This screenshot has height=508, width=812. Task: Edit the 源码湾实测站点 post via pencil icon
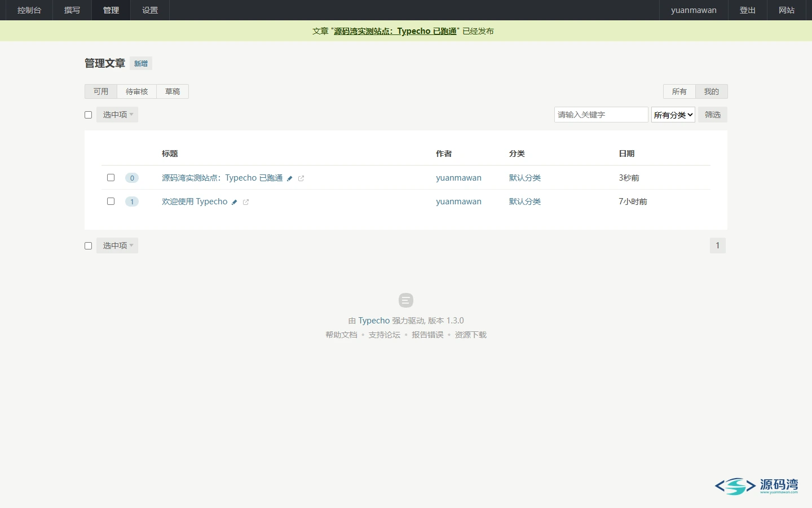[x=290, y=178]
